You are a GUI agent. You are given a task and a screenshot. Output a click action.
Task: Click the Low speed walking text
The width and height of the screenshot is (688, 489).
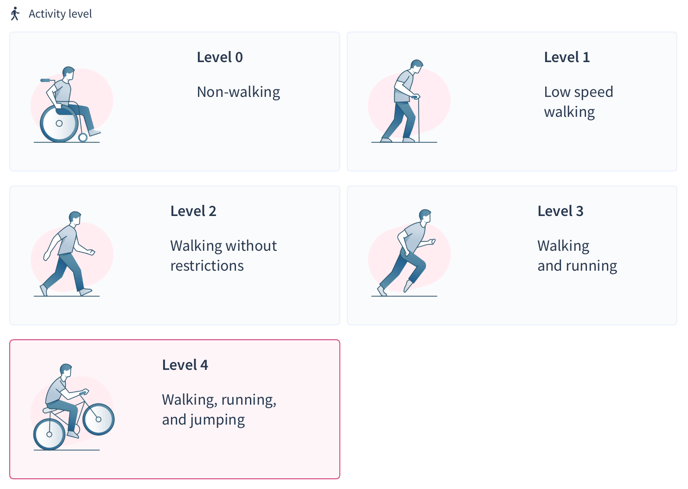tap(578, 102)
